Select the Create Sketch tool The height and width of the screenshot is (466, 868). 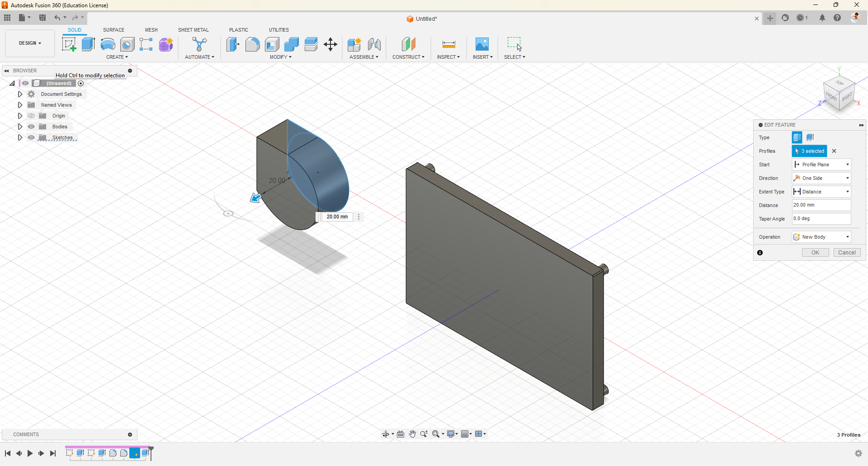(69, 44)
